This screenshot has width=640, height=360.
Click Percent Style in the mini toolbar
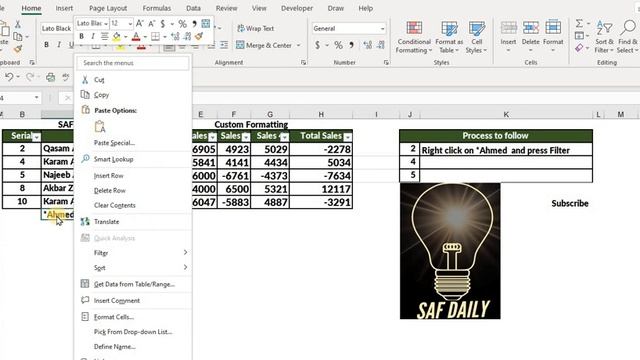click(182, 24)
